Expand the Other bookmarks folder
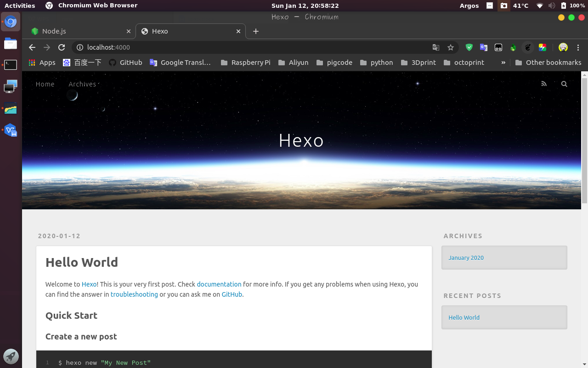This screenshot has width=588, height=368. click(x=548, y=63)
